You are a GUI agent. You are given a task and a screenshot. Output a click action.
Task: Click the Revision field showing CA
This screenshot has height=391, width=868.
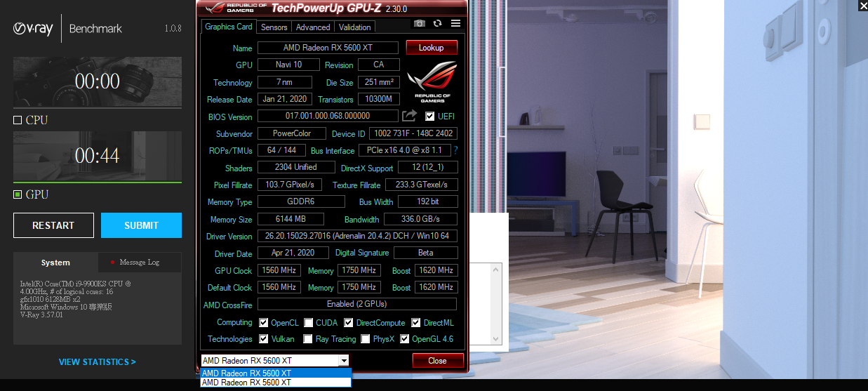tap(378, 65)
